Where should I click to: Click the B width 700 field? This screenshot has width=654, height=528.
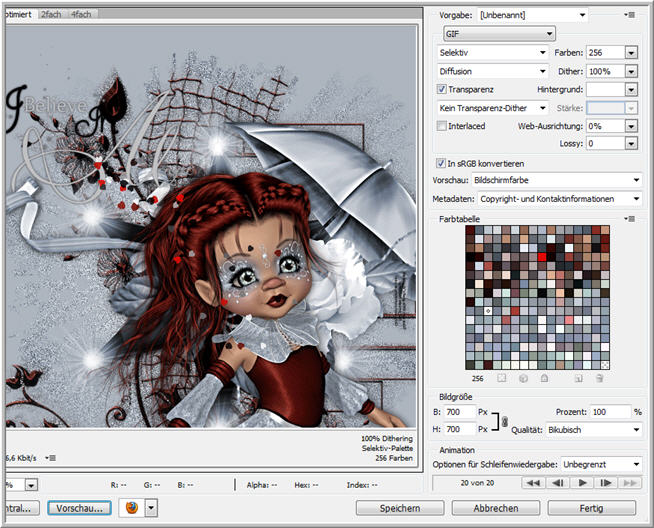(x=459, y=412)
